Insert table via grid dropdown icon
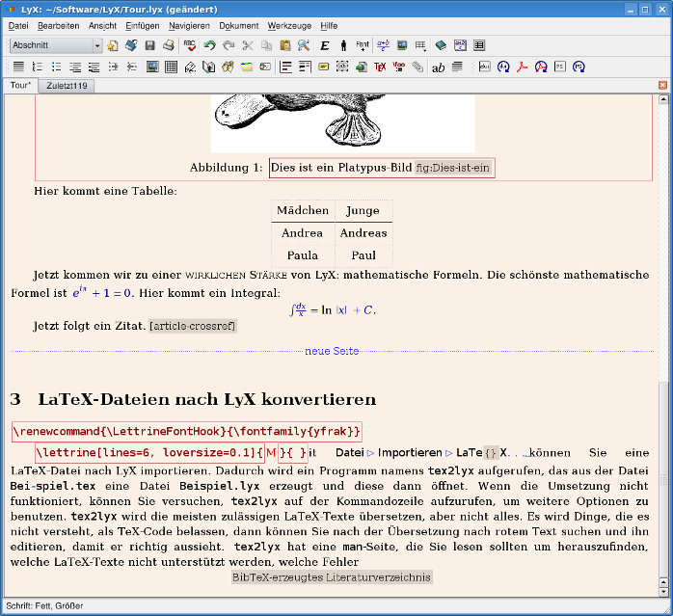673x616 pixels. 420,45
